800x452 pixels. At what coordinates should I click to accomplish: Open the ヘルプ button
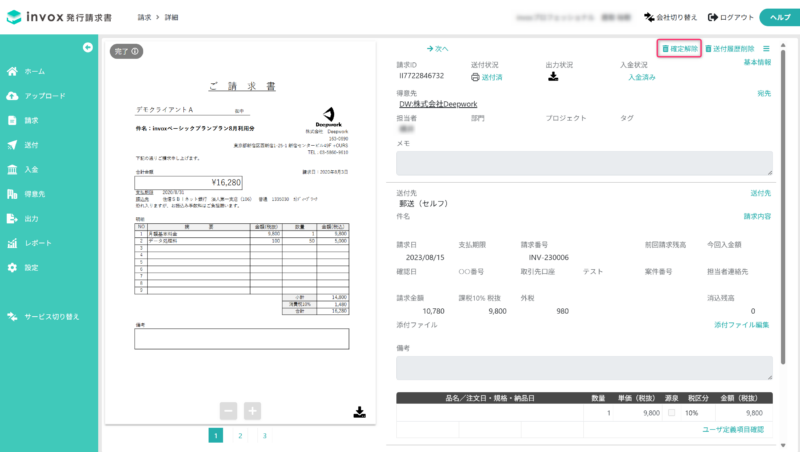click(780, 17)
